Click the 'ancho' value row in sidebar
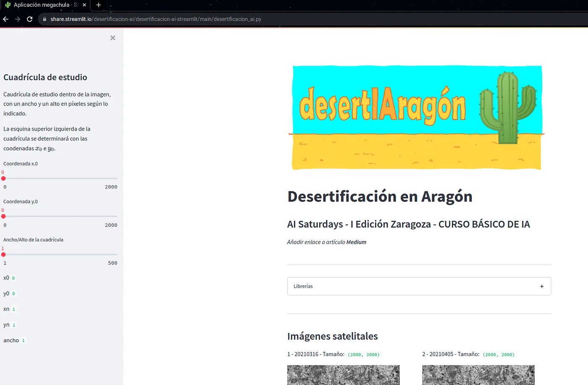 pos(14,340)
